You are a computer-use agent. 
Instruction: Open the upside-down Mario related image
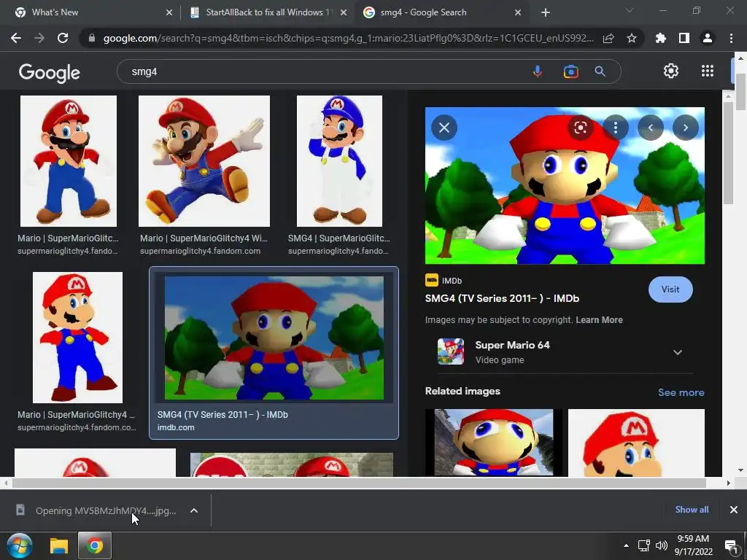click(x=494, y=443)
